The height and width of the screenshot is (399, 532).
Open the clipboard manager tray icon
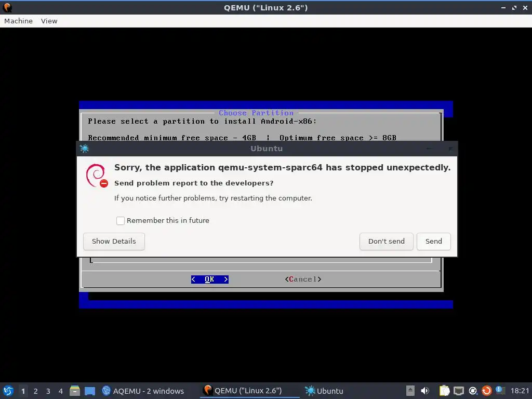pyautogui.click(x=445, y=391)
